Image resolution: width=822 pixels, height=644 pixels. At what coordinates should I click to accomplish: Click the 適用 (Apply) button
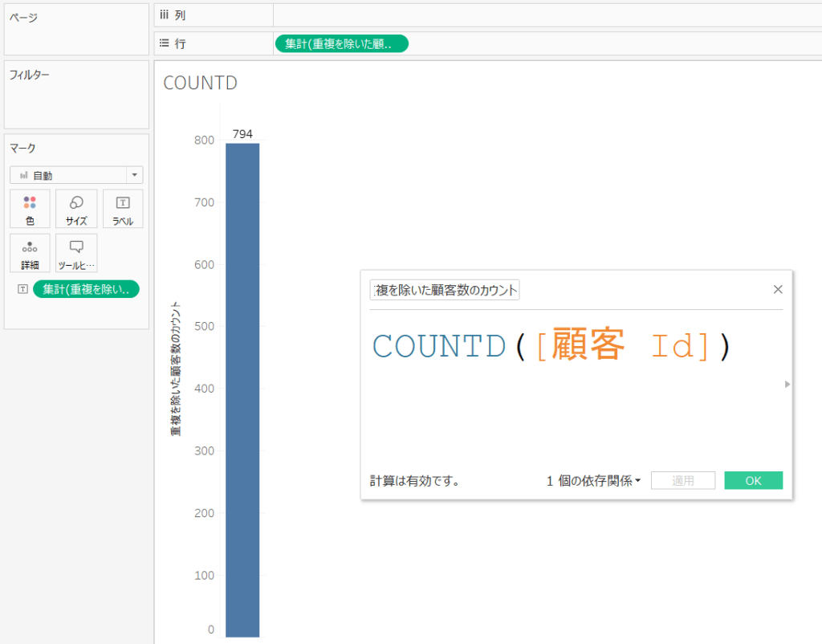tap(682, 480)
